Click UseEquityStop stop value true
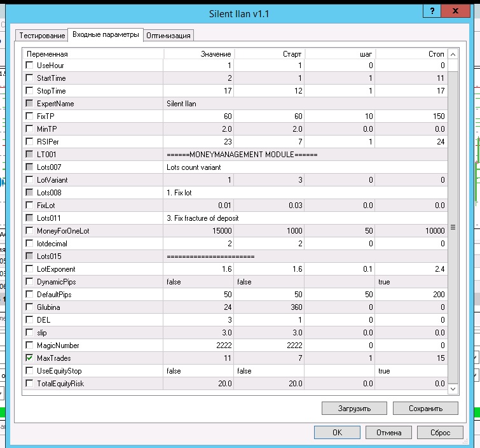 pos(411,371)
